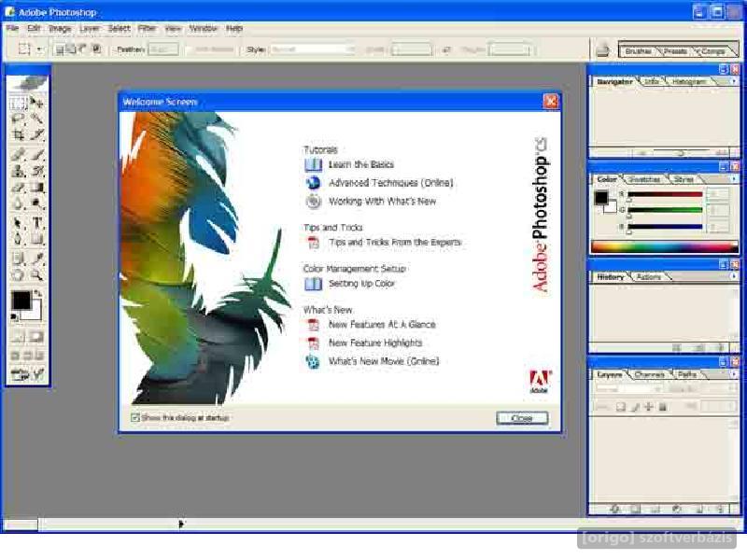The width and height of the screenshot is (747, 560).
Task: Select the Crop tool
Action: pos(18,134)
